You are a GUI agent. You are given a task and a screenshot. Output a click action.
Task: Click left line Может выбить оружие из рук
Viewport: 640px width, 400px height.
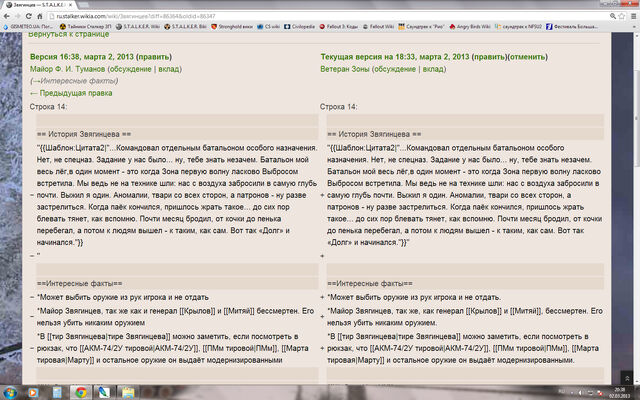click(x=122, y=297)
